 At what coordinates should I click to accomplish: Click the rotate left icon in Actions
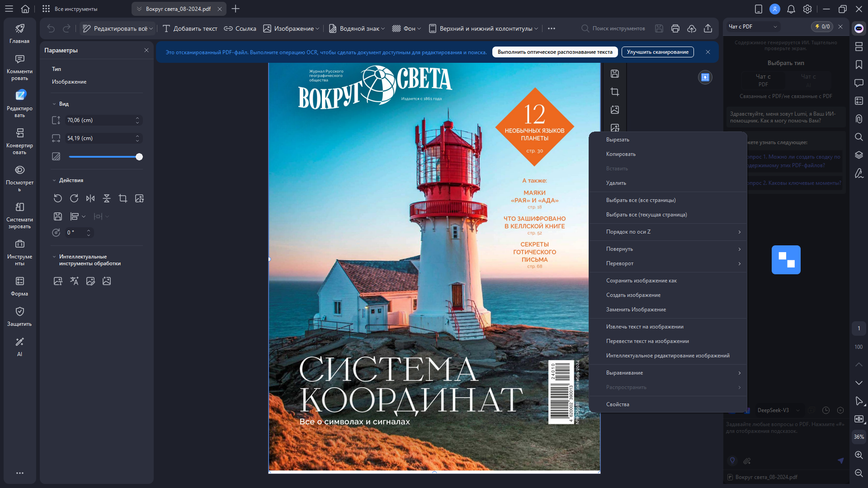tap(57, 198)
